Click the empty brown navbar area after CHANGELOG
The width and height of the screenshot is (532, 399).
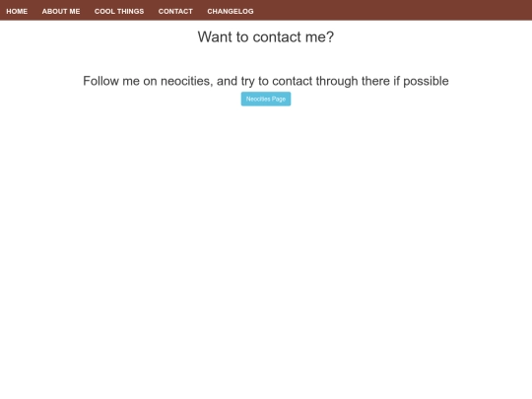[390, 10]
